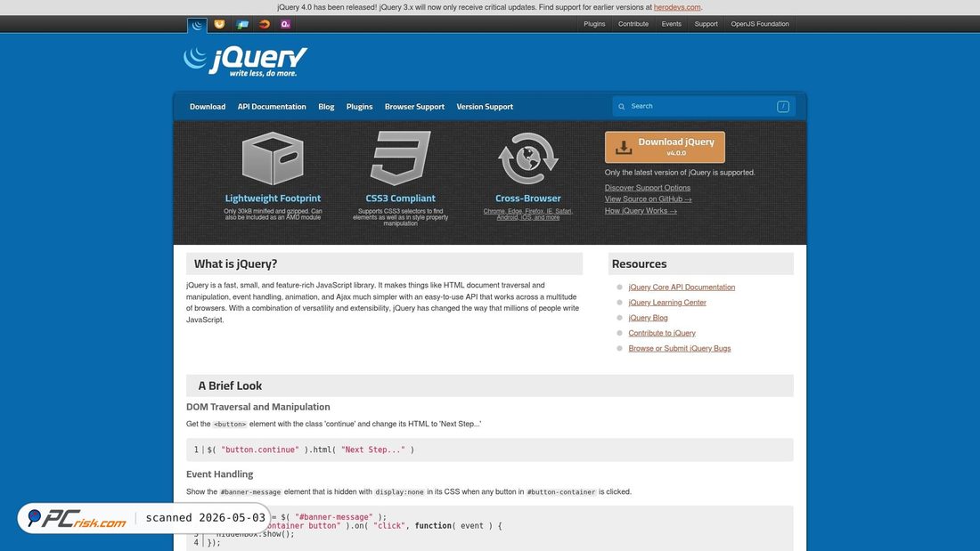Open the jQuery Mobile project icon
The width and height of the screenshot is (980, 551).
tap(242, 24)
